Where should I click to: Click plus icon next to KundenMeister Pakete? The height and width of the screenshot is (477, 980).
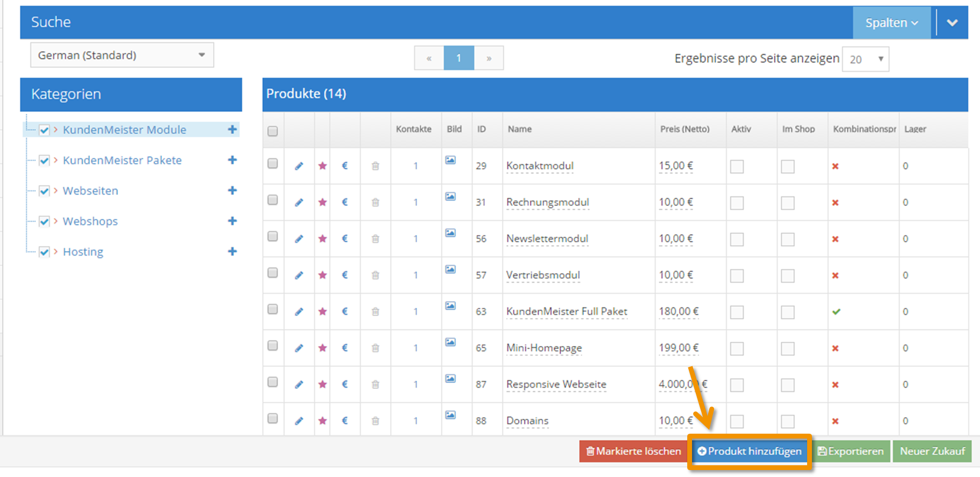232,160
